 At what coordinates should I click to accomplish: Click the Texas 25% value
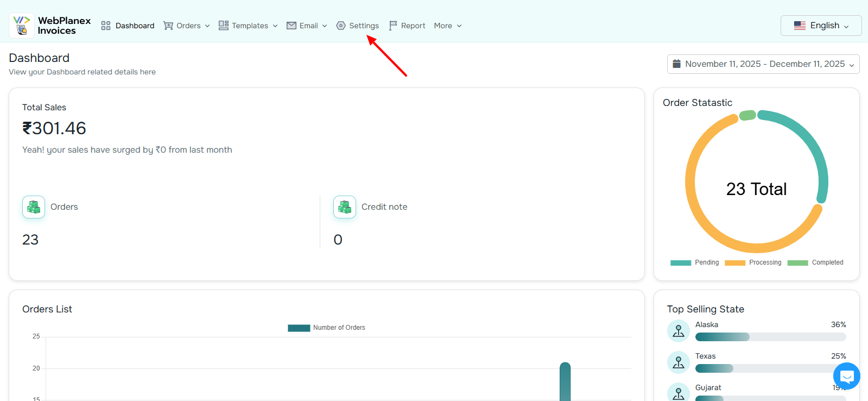(x=838, y=356)
